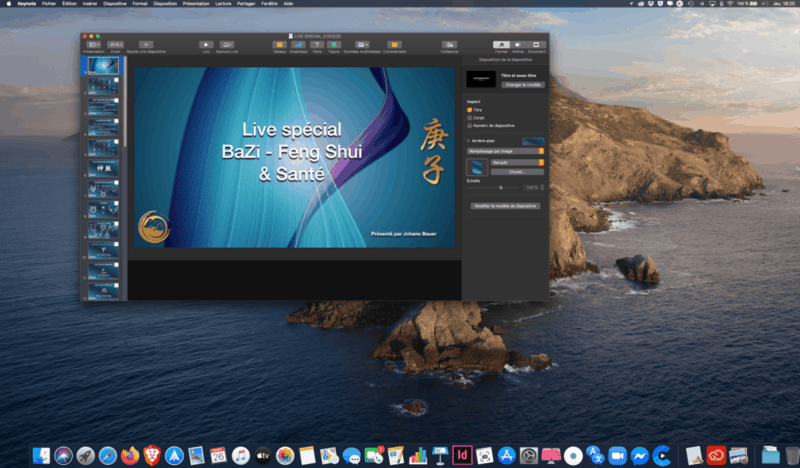Open the Insérer menu
The height and width of the screenshot is (468, 800).
pyautogui.click(x=90, y=4)
